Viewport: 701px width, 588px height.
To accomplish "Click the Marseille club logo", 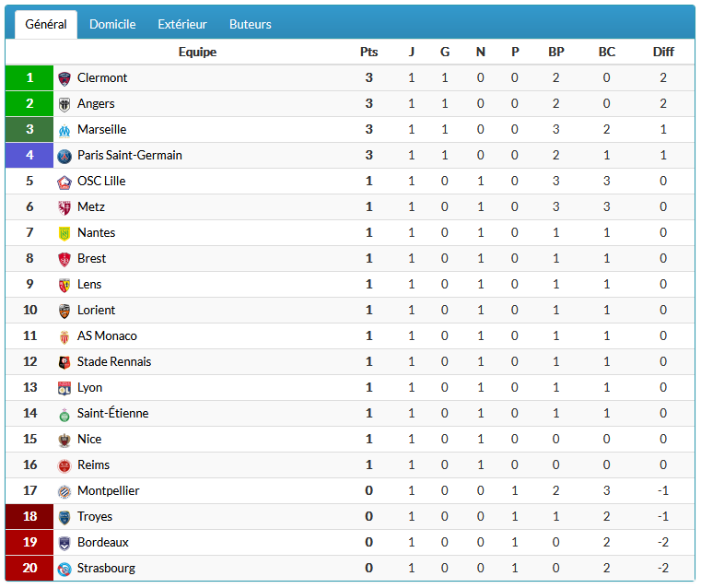I will click(64, 130).
